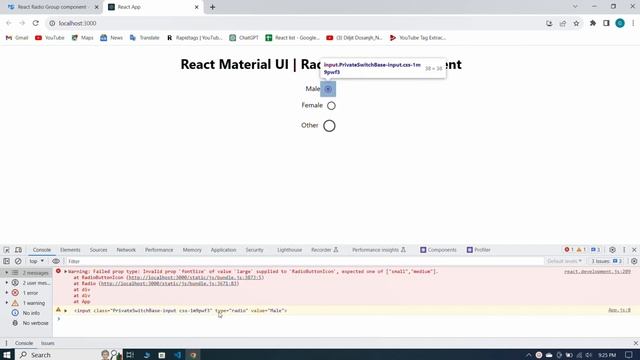
Task: Open the top context dropdown
Action: point(36,261)
